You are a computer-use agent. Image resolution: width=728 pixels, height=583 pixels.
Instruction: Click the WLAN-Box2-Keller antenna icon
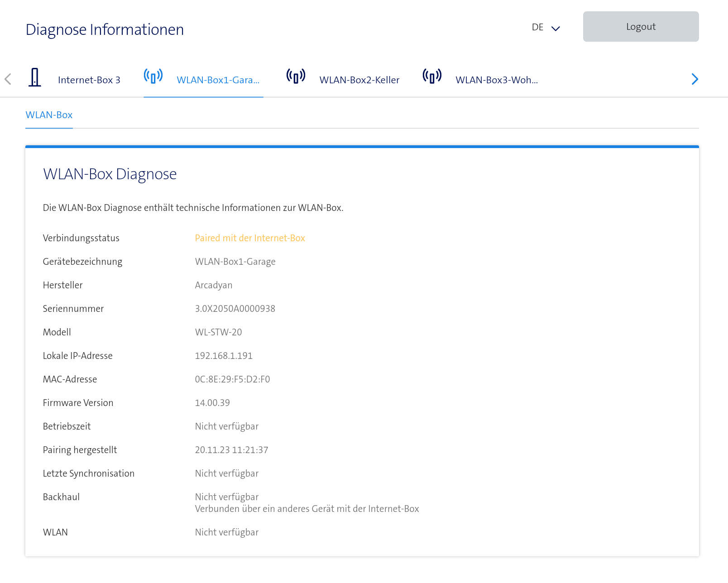[x=296, y=76]
